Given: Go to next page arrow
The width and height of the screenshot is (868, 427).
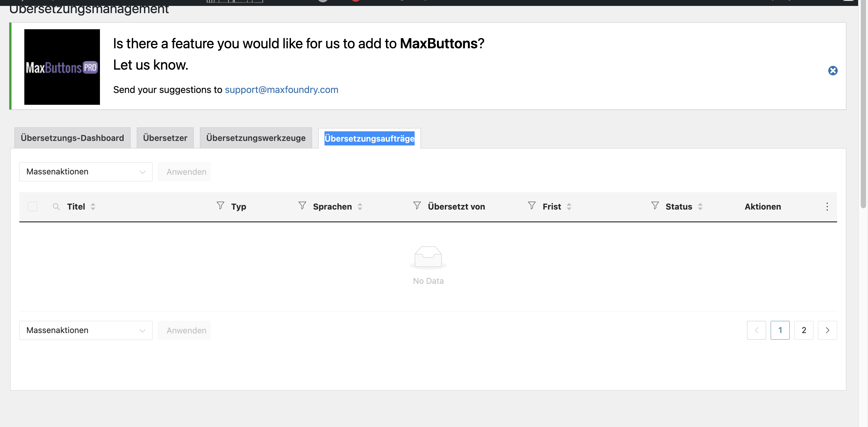Looking at the screenshot, I should (x=827, y=330).
